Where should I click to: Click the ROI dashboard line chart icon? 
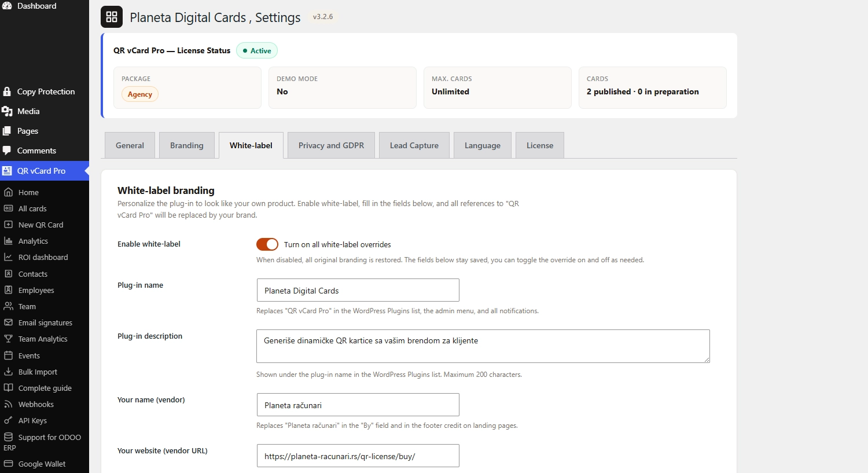[9, 257]
